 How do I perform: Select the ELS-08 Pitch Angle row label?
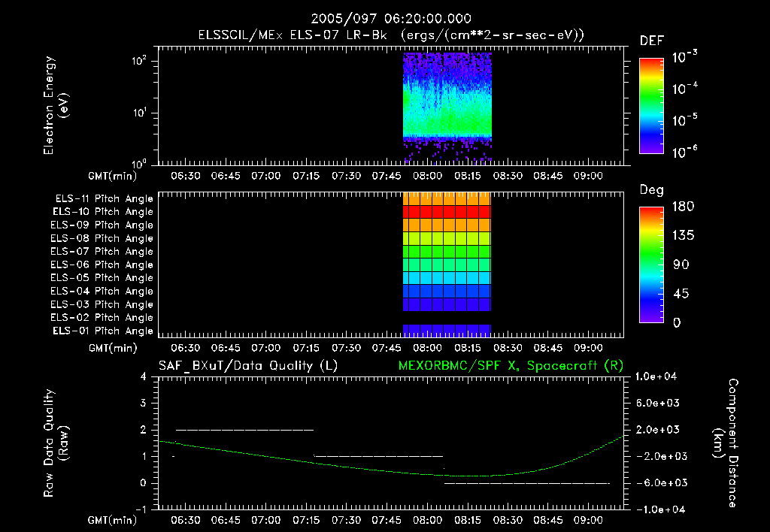click(x=102, y=238)
